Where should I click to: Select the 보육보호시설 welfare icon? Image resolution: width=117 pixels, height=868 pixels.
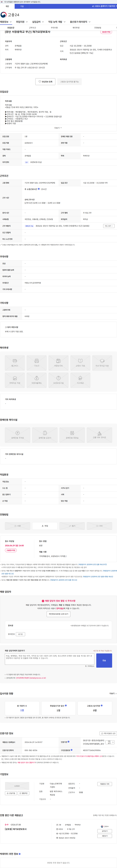coord(58,380)
